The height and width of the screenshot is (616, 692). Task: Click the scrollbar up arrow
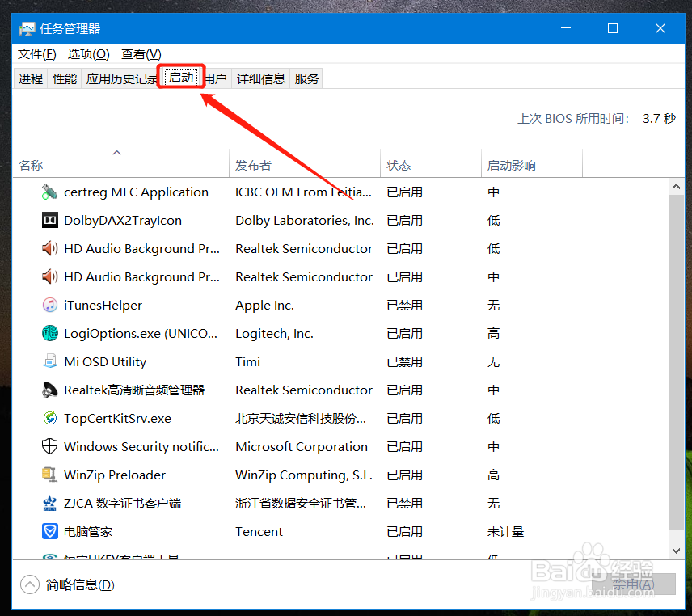[x=676, y=187]
